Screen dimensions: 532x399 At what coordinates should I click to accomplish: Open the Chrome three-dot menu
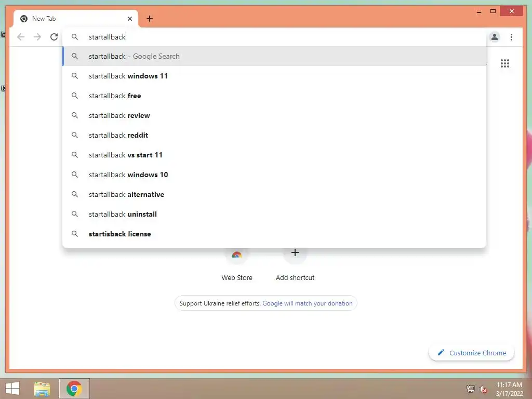pos(511,37)
